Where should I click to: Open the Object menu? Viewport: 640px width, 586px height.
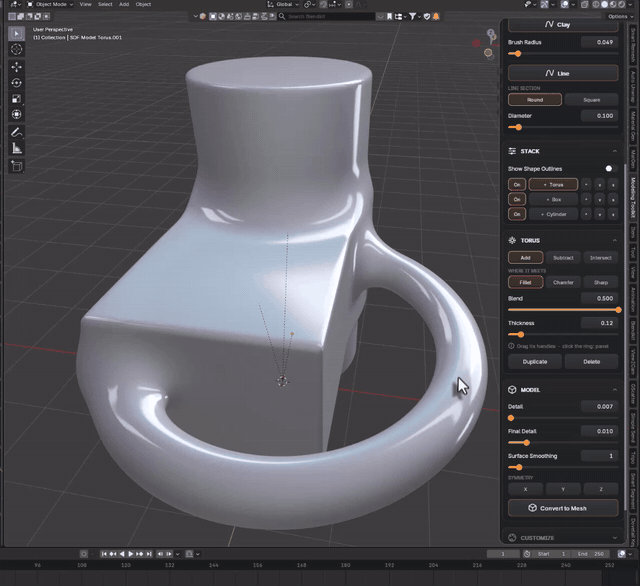tap(143, 4)
